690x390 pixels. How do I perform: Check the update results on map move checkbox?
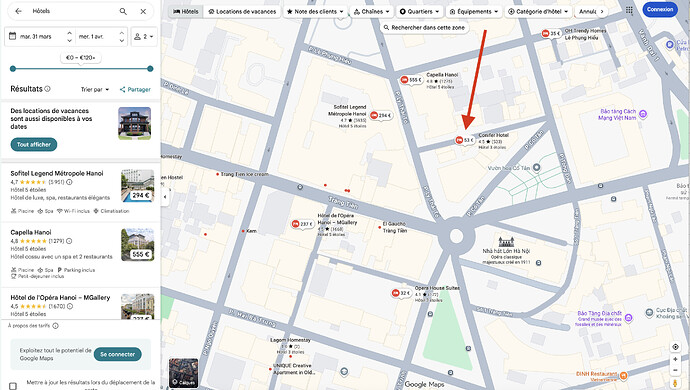coord(13,386)
